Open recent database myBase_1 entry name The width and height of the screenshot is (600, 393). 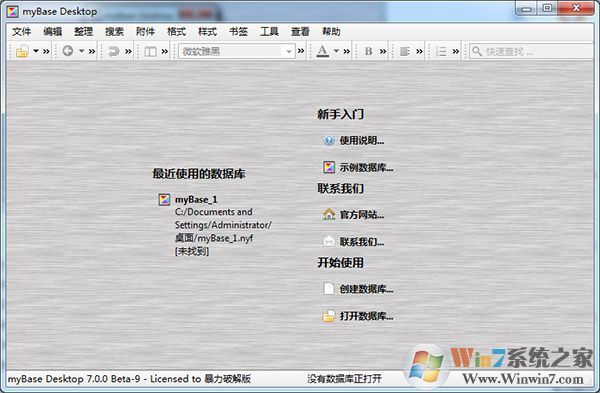(196, 199)
